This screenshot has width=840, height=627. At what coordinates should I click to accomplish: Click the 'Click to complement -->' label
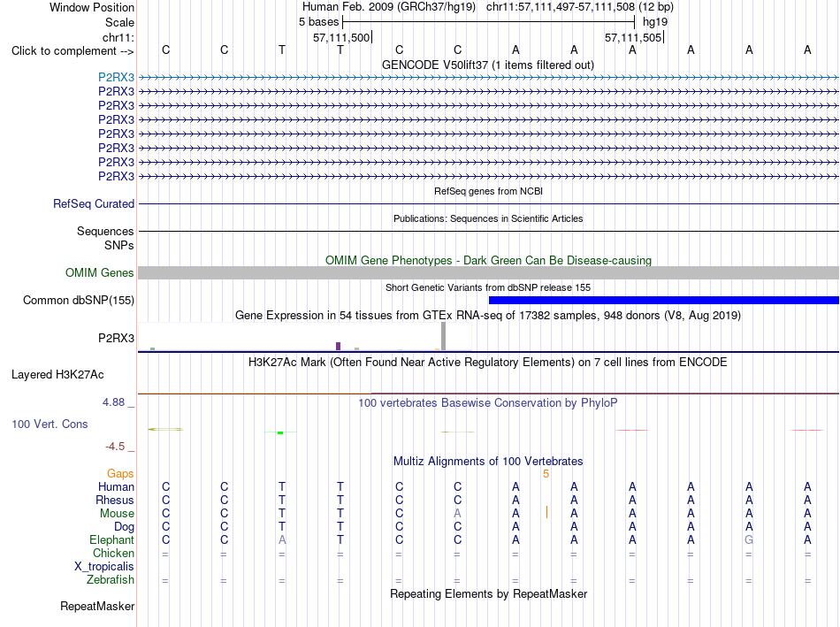[x=73, y=51]
